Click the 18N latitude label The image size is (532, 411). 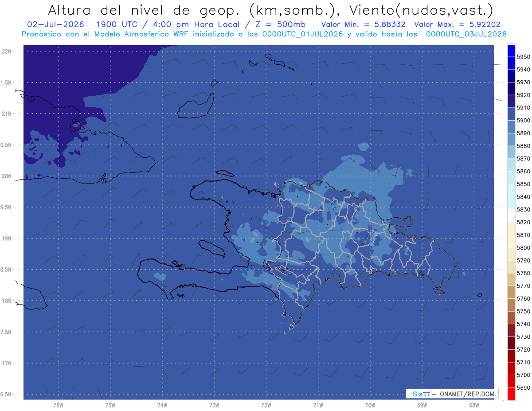tap(7, 301)
